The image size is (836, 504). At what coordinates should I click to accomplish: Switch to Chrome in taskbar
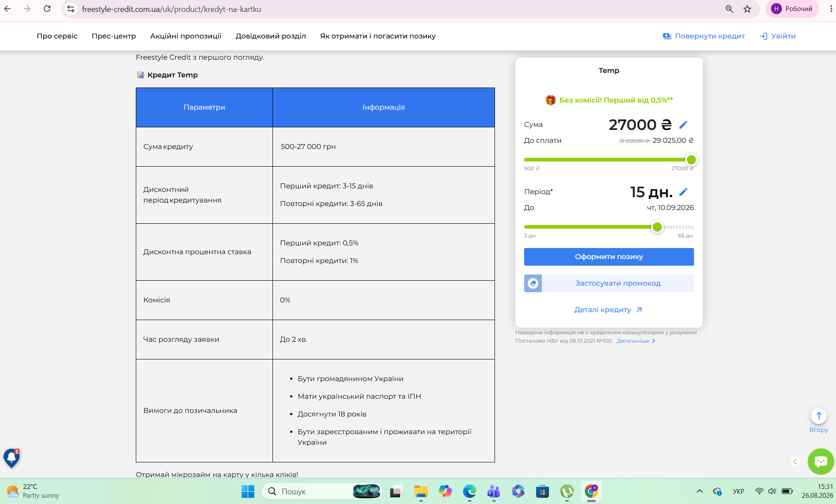(591, 491)
